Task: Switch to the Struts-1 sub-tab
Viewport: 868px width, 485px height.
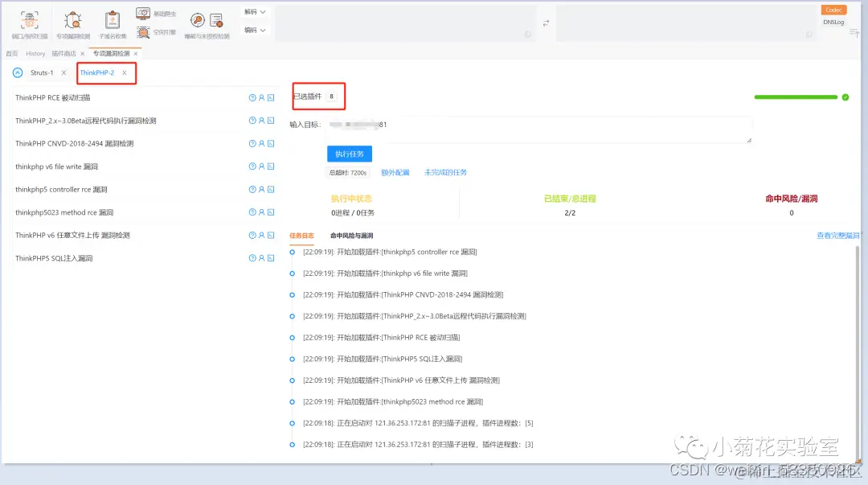Action: 42,72
